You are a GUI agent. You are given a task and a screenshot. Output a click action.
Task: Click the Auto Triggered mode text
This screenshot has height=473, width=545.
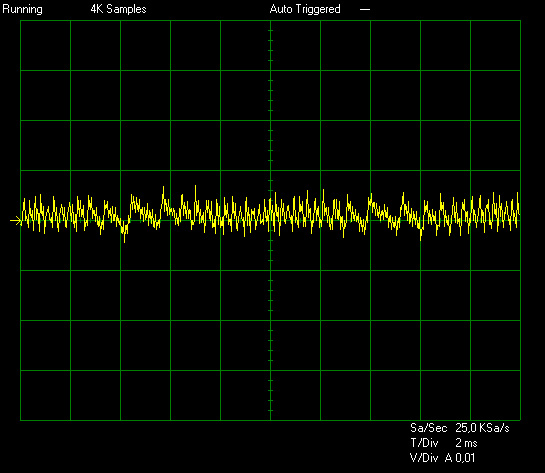pos(305,9)
